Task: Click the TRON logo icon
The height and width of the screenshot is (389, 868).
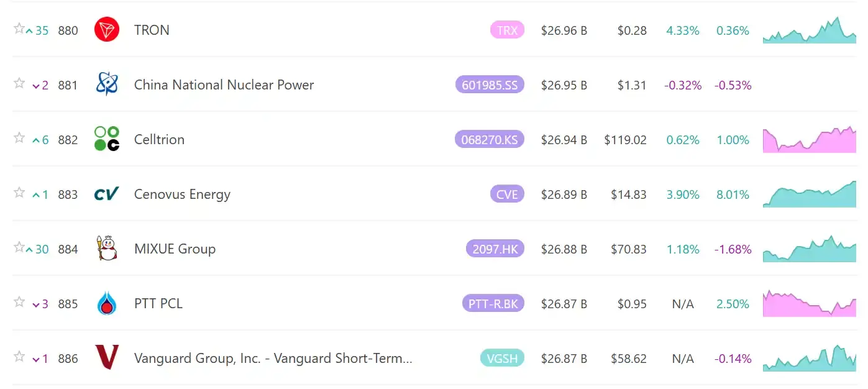Action: pyautogui.click(x=106, y=30)
